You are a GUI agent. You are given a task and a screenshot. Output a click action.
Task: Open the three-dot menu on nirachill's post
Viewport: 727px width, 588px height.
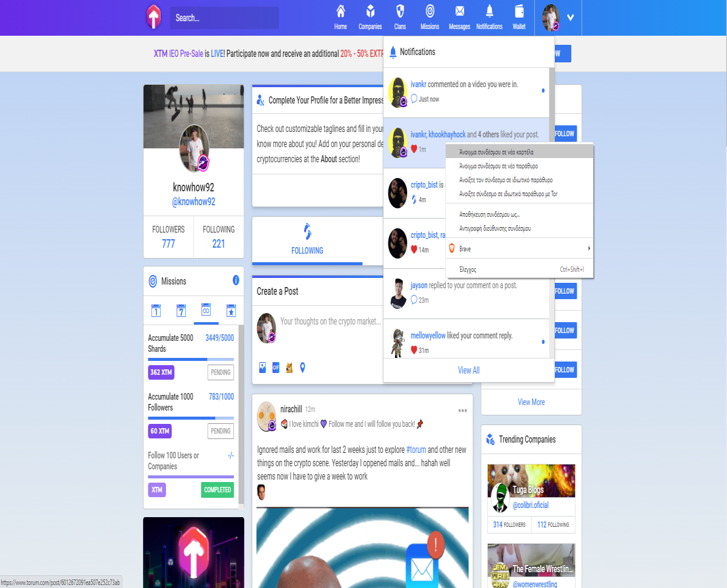click(463, 411)
